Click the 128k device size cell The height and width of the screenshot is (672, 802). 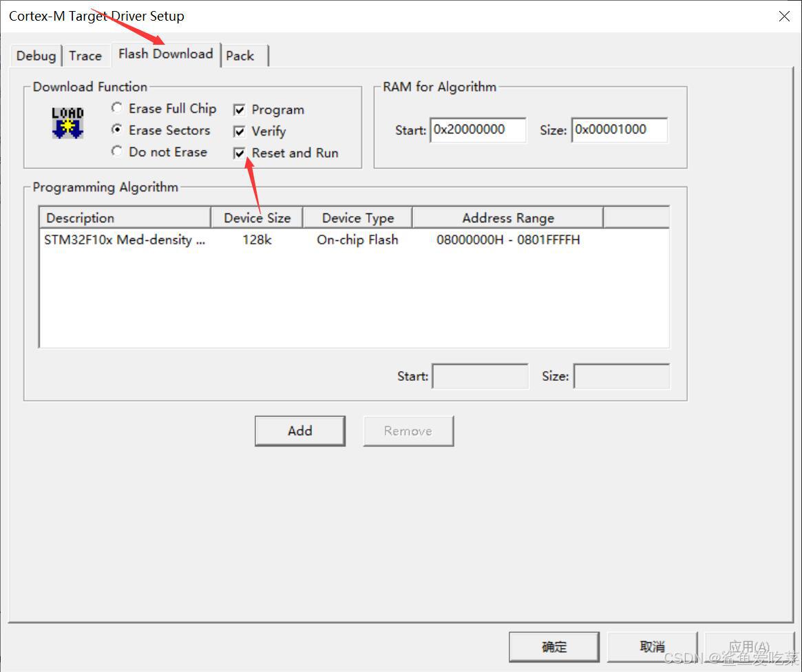(x=257, y=240)
